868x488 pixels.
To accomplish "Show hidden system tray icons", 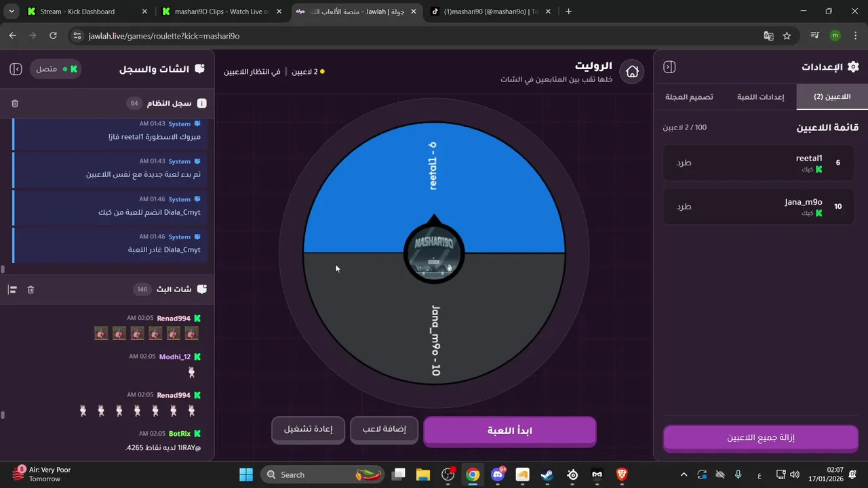I will (684, 474).
